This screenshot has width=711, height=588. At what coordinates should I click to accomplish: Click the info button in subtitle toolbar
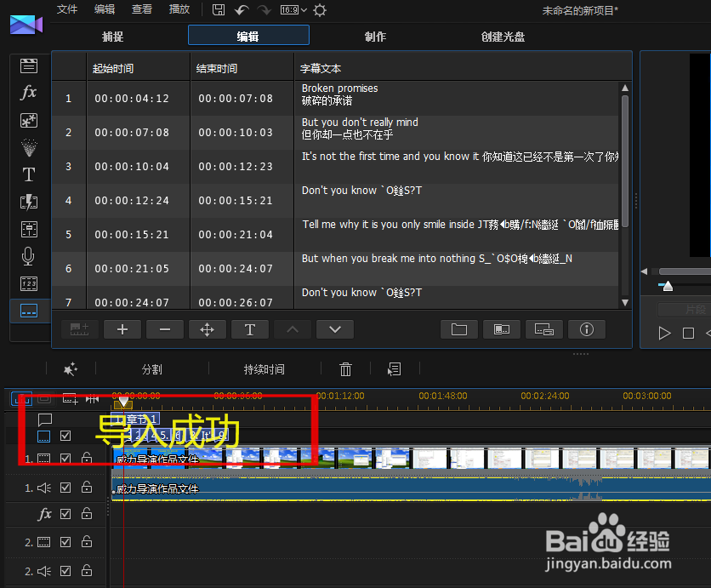pyautogui.click(x=587, y=329)
